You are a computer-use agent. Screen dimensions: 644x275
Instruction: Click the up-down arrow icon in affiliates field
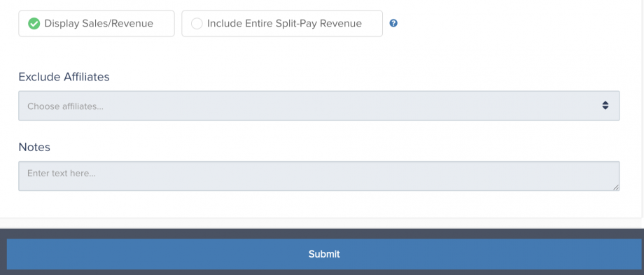point(605,106)
